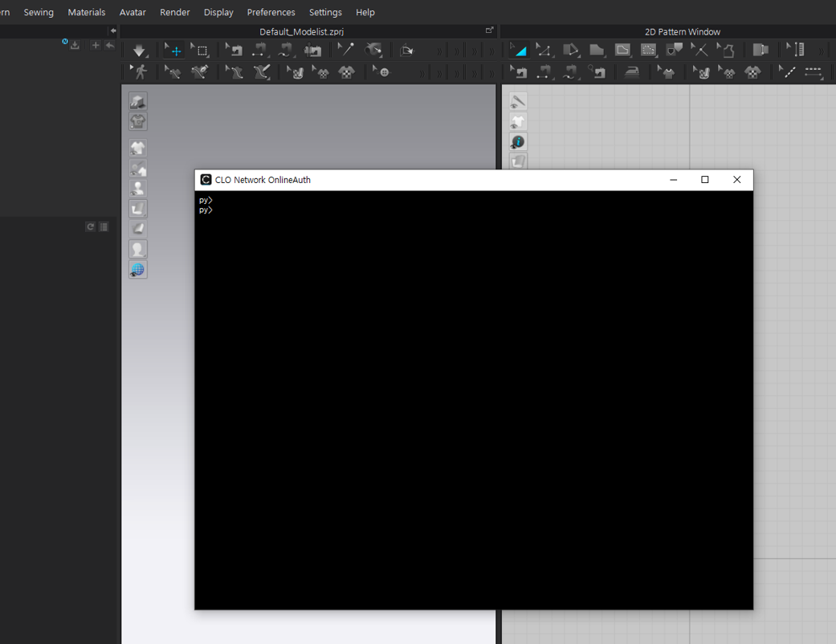Screen dimensions: 836x644
Task: Maximize the CLO Network OnlineAuth window
Action: pyautogui.click(x=705, y=180)
